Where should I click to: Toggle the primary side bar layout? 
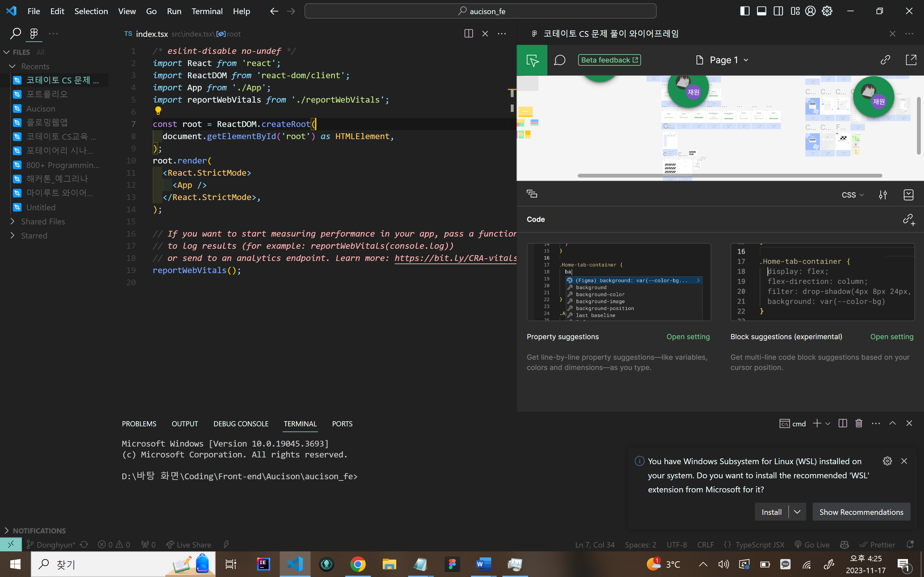tap(745, 11)
